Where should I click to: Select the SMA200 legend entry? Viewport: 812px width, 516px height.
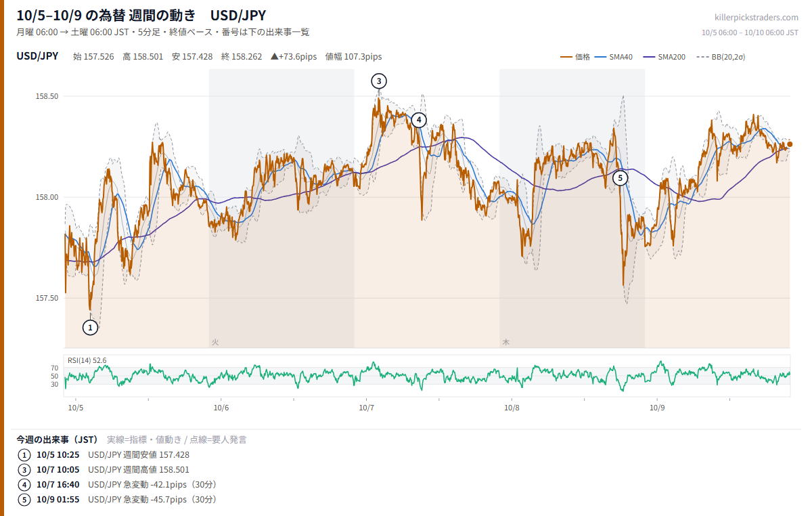[664, 57]
